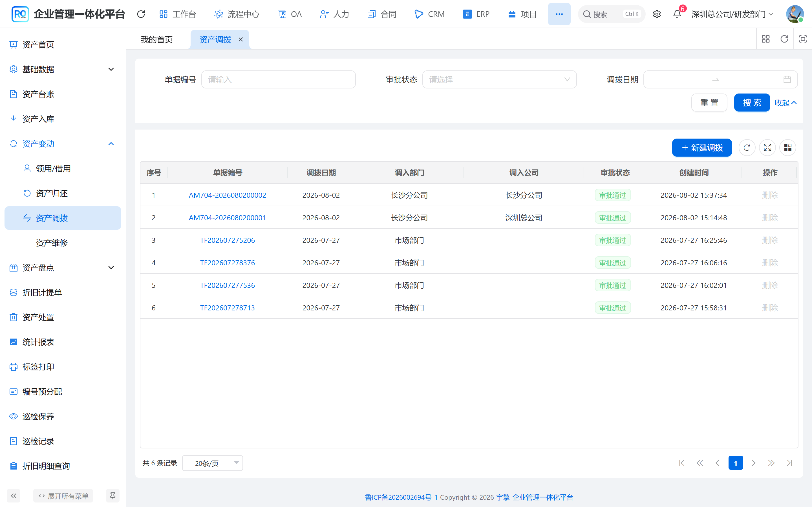The width and height of the screenshot is (812, 507).
Task: Open the settings gear icon
Action: coord(657,14)
